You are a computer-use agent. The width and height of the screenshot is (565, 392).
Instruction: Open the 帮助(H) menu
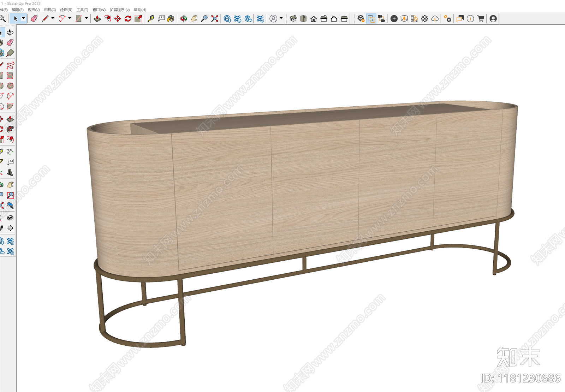(x=140, y=10)
